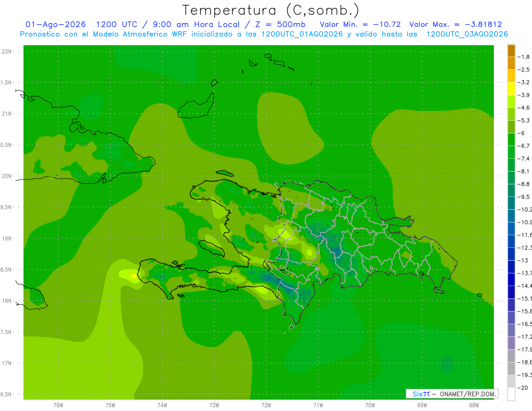Click the dark orange swatch atop the colorbar
Viewport: 532px width, 411px height.
(511, 51)
